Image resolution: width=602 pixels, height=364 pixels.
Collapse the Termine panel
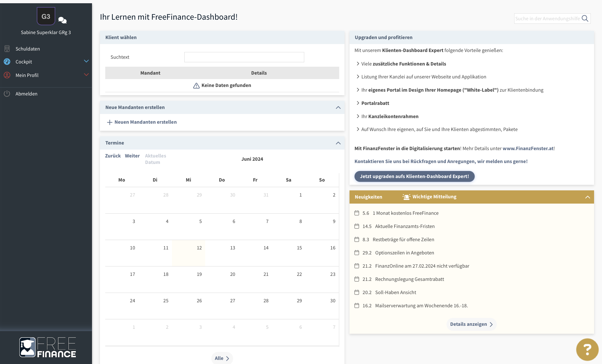click(338, 143)
